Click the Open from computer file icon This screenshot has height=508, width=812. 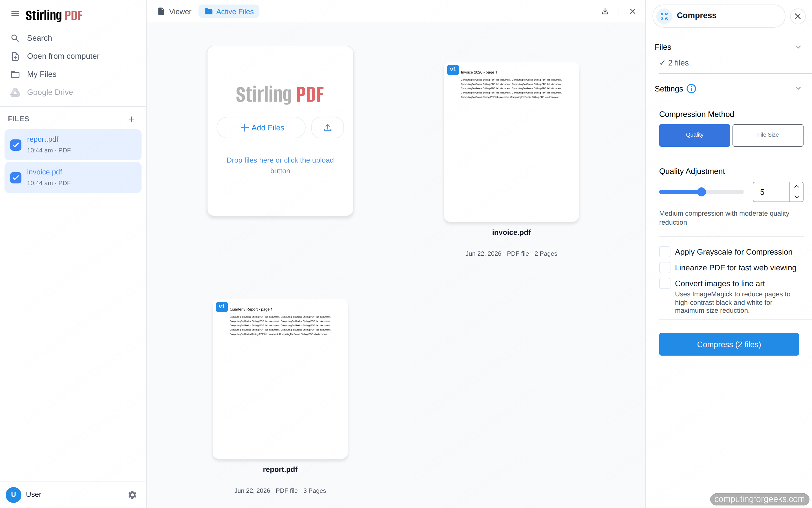(15, 56)
